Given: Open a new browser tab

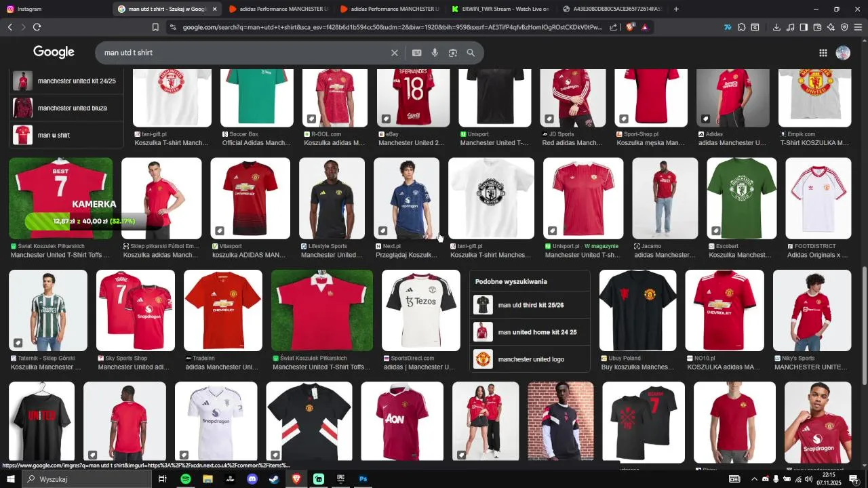Looking at the screenshot, I should point(676,9).
